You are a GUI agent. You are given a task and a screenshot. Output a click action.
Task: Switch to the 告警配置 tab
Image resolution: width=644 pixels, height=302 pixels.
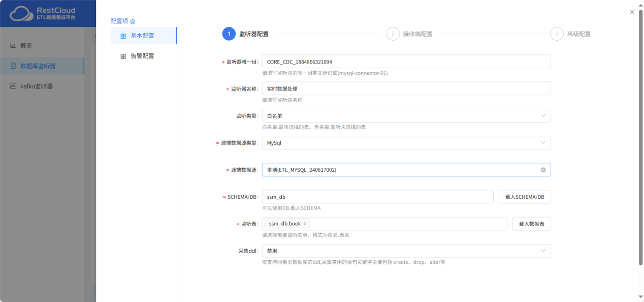pyautogui.click(x=142, y=55)
